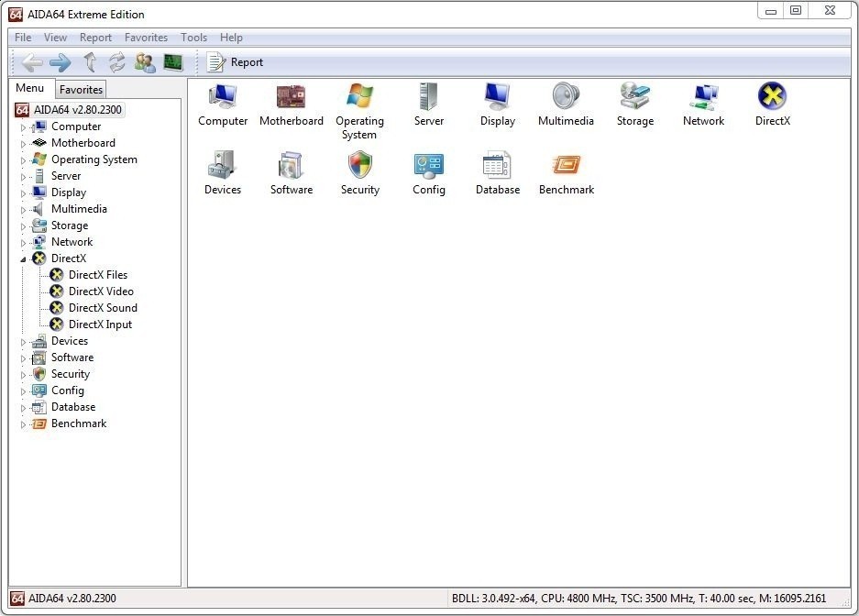Select Software in the tree
859x616 pixels.
[72, 357]
